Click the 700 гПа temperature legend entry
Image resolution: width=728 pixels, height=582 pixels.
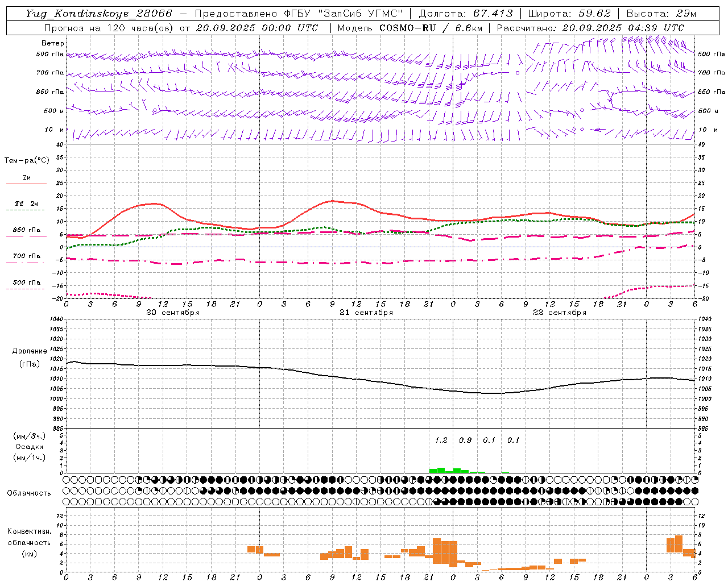pos(26,256)
